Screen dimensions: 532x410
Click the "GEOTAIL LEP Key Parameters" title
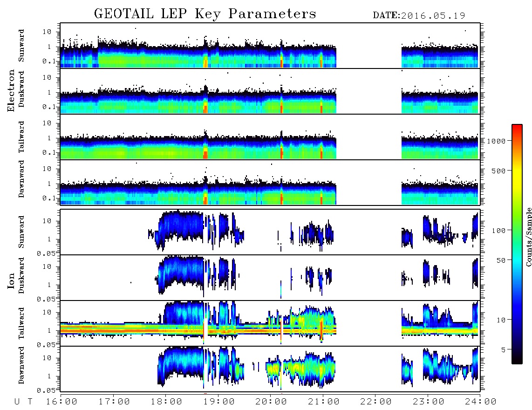point(205,14)
